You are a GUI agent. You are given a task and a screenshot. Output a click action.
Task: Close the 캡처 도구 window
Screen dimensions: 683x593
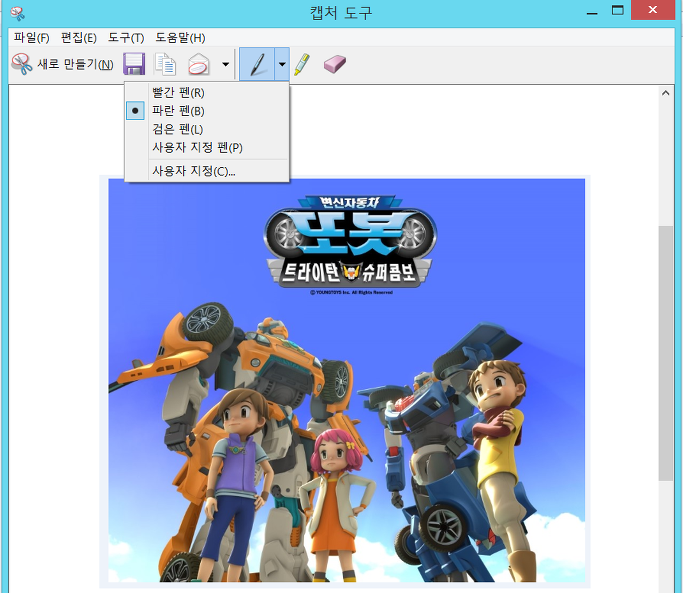point(653,10)
